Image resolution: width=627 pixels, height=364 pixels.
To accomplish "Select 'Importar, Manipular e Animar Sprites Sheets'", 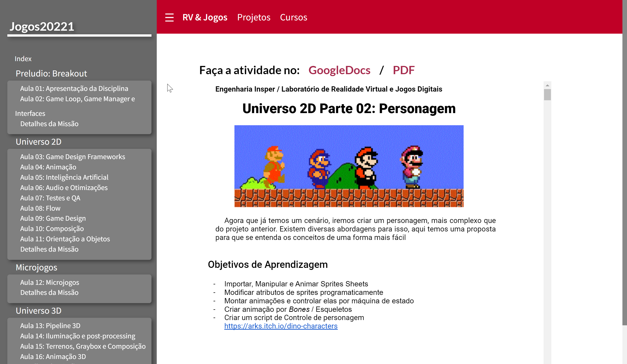I will coord(296,284).
